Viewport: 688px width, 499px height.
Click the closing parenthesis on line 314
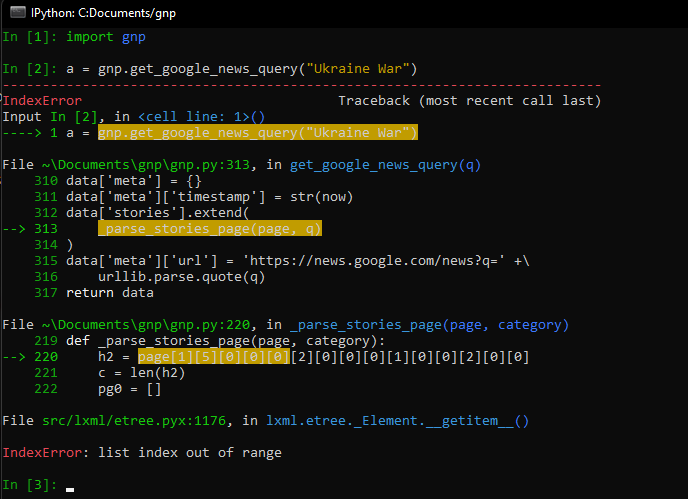tap(70, 245)
